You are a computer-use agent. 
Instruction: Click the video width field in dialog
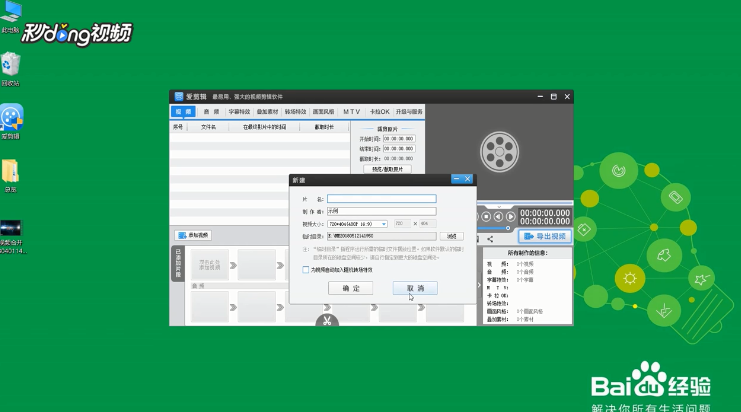tap(402, 223)
